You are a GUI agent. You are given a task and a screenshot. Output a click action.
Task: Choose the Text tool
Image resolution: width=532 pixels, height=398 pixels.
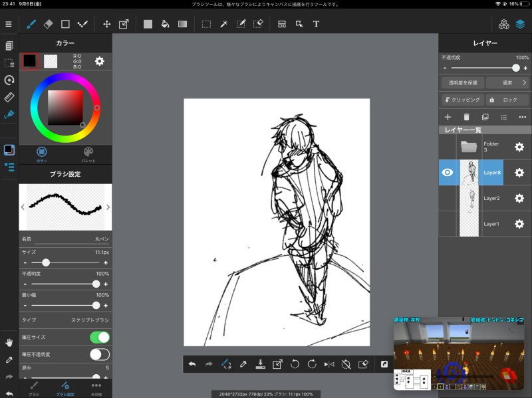[x=316, y=24]
